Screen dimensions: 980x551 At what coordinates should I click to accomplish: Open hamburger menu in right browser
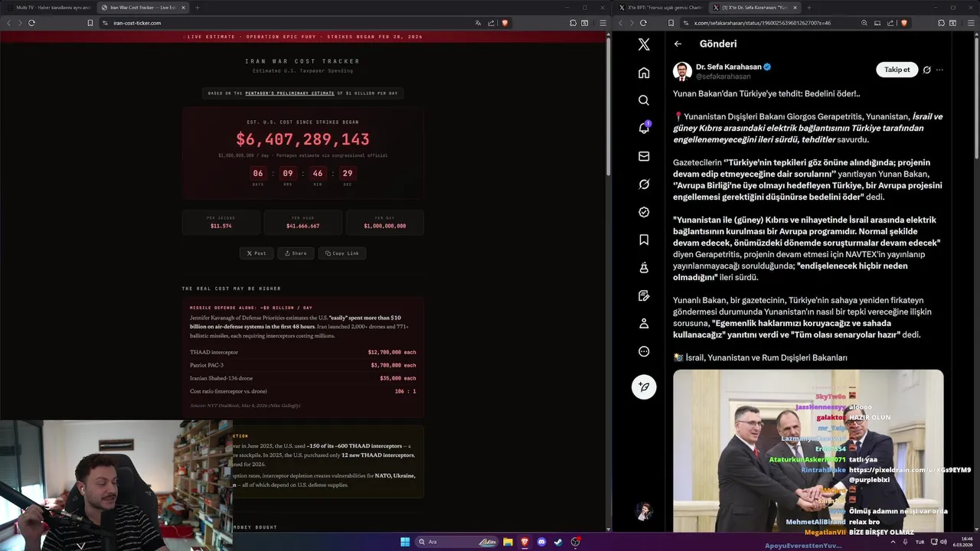point(972,23)
